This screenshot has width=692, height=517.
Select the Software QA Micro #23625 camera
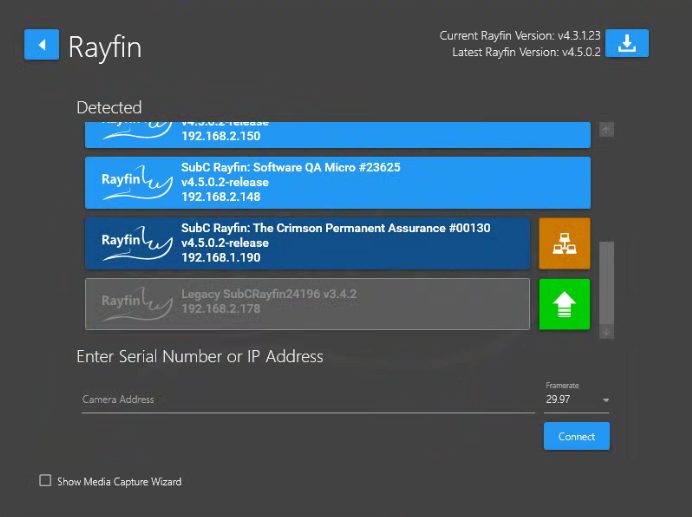338,182
